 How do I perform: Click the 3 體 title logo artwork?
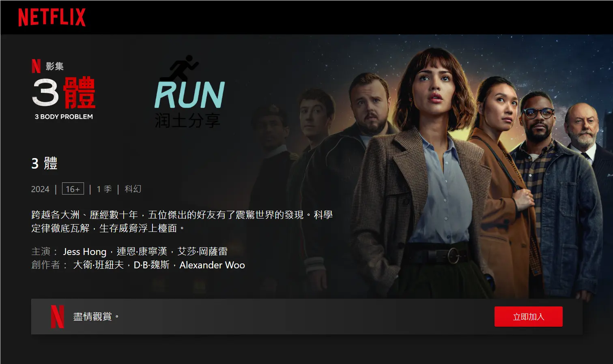click(64, 93)
